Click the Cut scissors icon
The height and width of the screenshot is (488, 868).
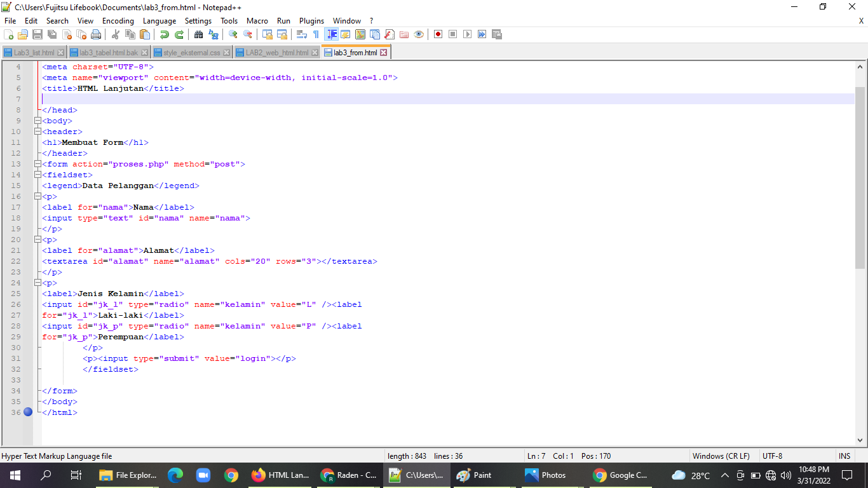(x=116, y=34)
